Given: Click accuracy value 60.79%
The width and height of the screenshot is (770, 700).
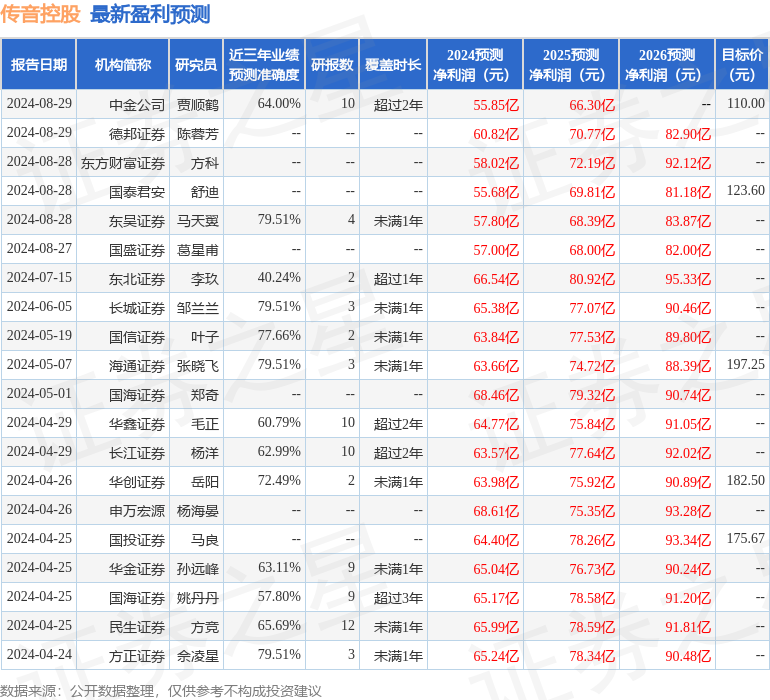Looking at the screenshot, I should (279, 422).
